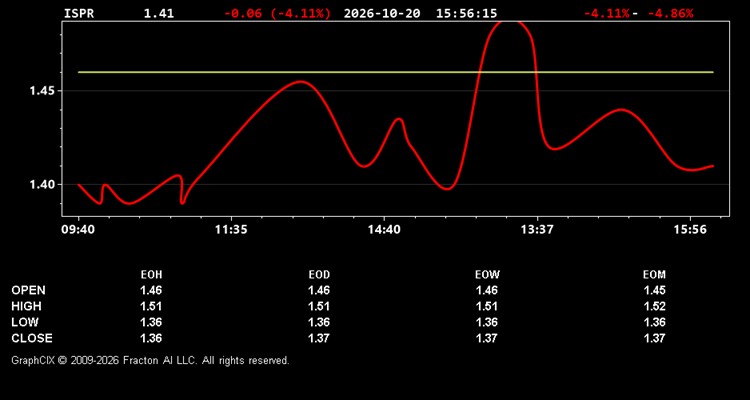Viewport: 750px width, 400px height.
Task: Click the 15:56 time axis label
Action: click(x=690, y=230)
